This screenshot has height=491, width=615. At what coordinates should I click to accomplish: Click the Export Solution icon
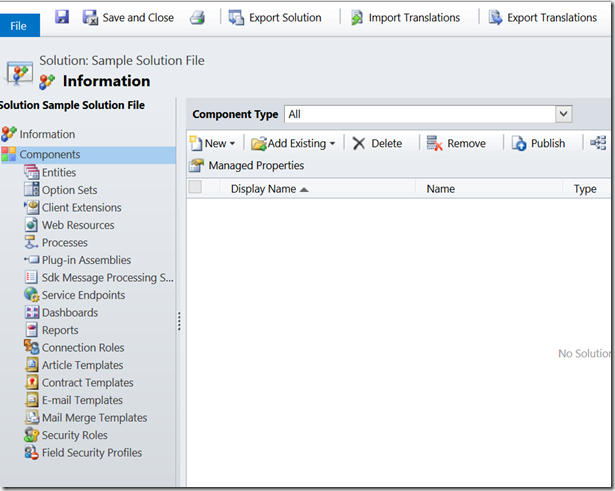[237, 17]
